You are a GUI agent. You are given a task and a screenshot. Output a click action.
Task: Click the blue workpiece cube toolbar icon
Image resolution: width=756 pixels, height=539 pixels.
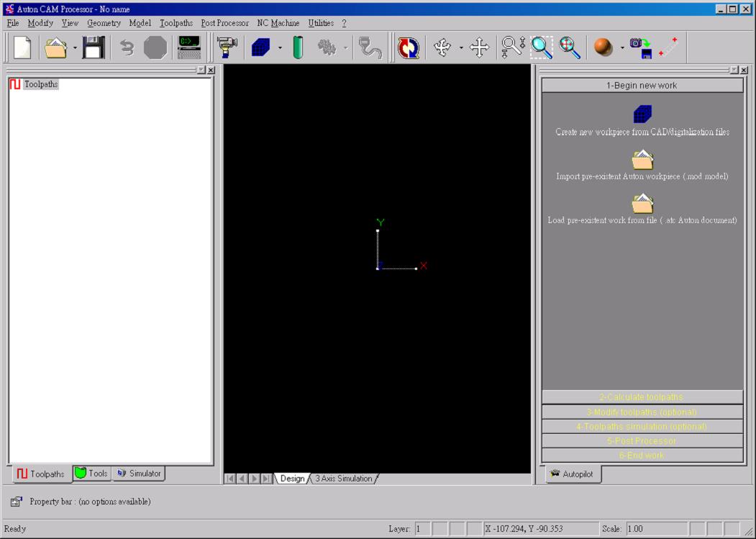tap(261, 47)
